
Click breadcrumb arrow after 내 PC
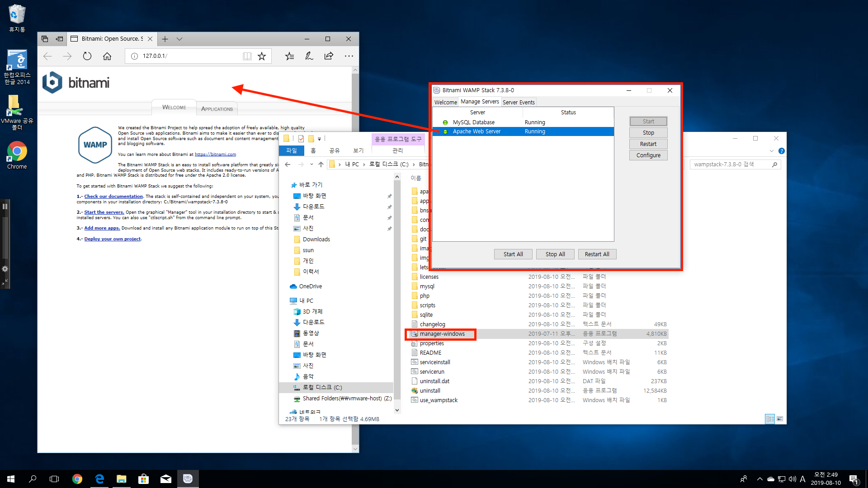[363, 164]
